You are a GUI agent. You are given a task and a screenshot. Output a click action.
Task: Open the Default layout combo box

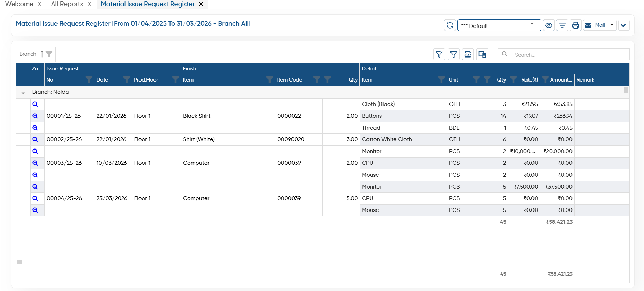tap(499, 25)
